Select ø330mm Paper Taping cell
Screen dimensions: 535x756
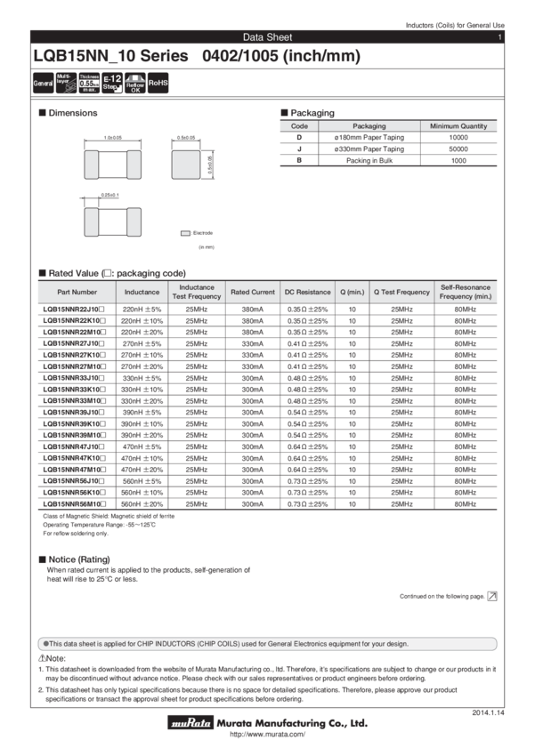pos(369,149)
